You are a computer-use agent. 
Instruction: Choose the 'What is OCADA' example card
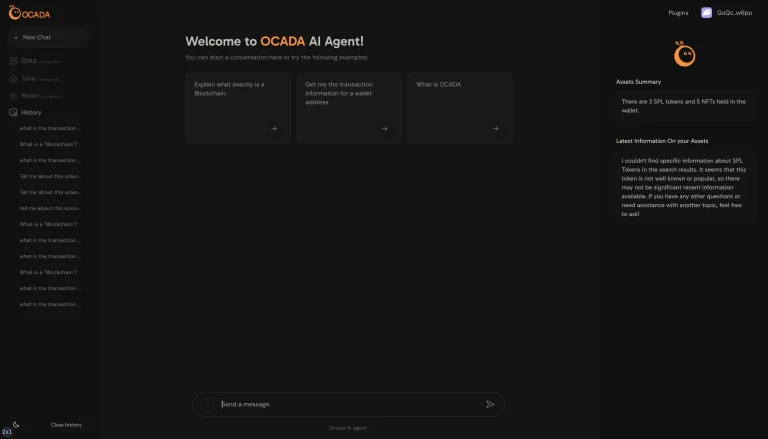click(x=459, y=108)
